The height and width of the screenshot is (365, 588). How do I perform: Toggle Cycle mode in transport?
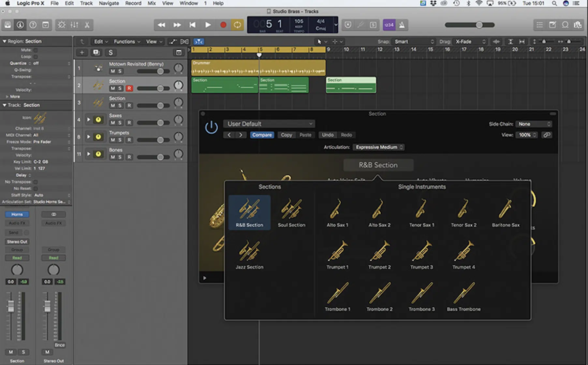[237, 25]
